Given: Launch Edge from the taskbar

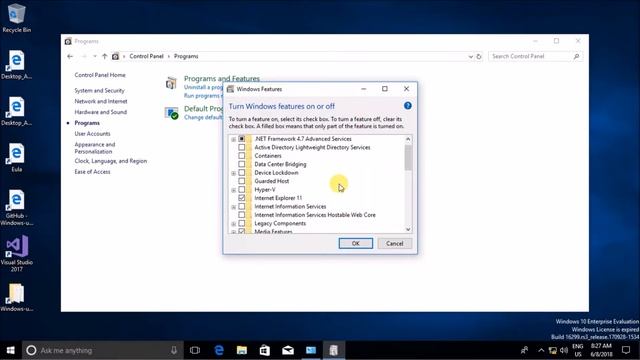Looking at the screenshot, I should 219,350.
